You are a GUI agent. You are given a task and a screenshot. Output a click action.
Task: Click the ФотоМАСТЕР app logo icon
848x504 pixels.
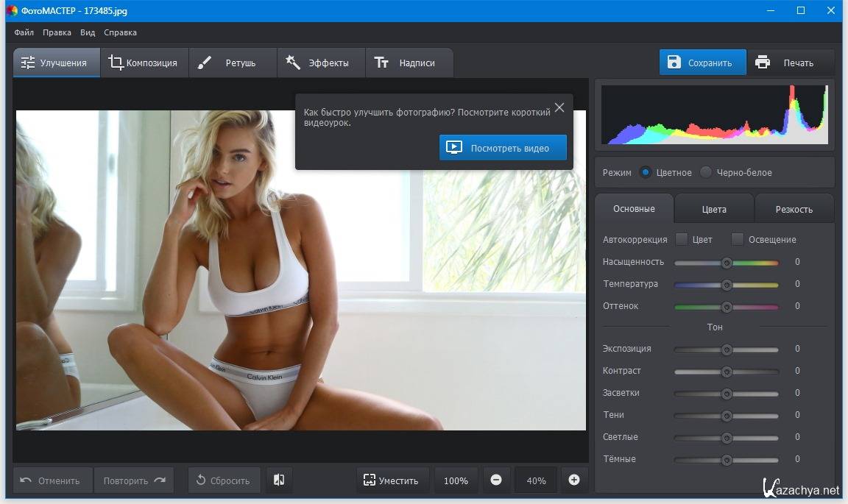pos(12,10)
